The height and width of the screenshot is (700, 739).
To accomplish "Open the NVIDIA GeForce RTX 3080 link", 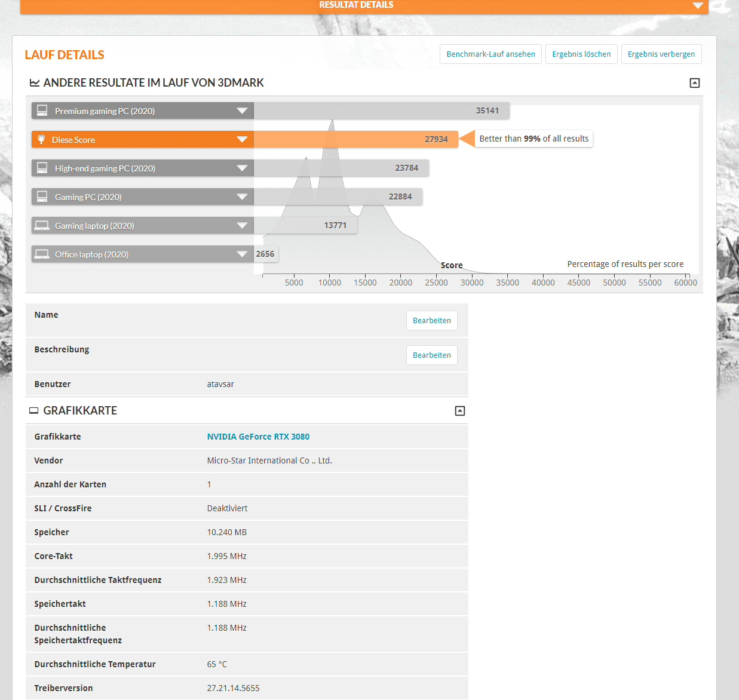I will pos(258,437).
